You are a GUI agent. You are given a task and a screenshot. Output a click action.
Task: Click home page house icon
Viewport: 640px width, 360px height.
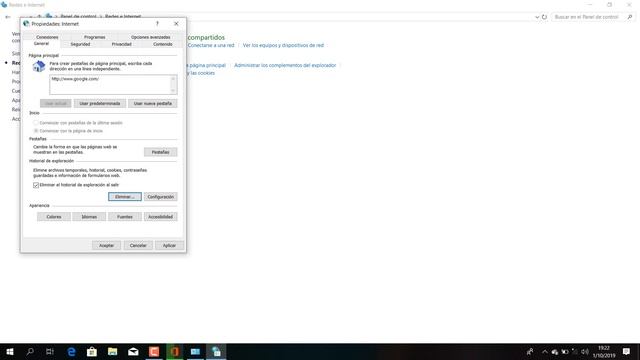39,66
